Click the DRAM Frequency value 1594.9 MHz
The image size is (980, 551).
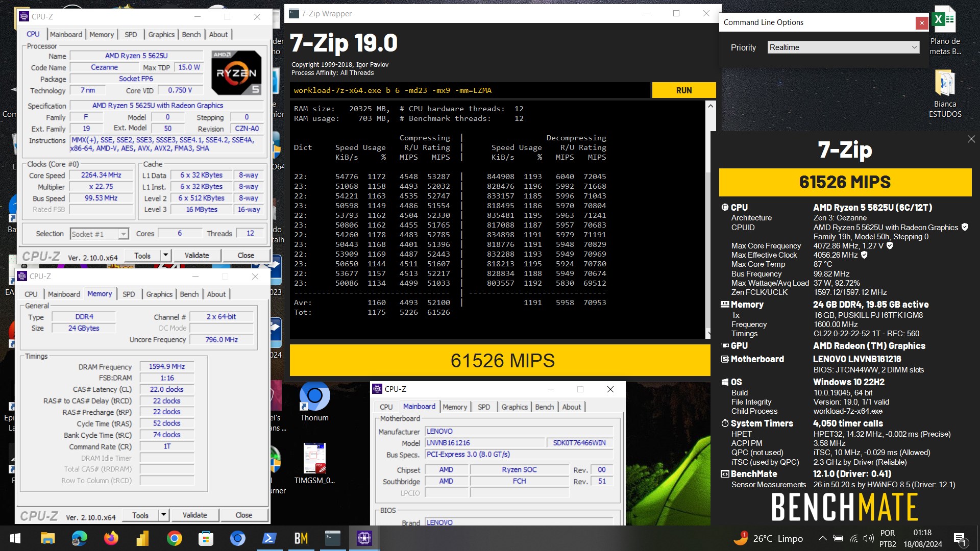pos(167,366)
